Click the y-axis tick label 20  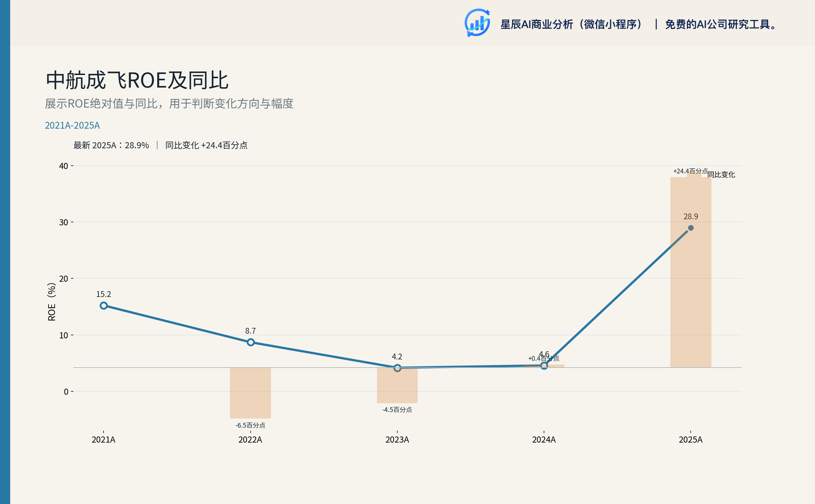[x=64, y=279]
